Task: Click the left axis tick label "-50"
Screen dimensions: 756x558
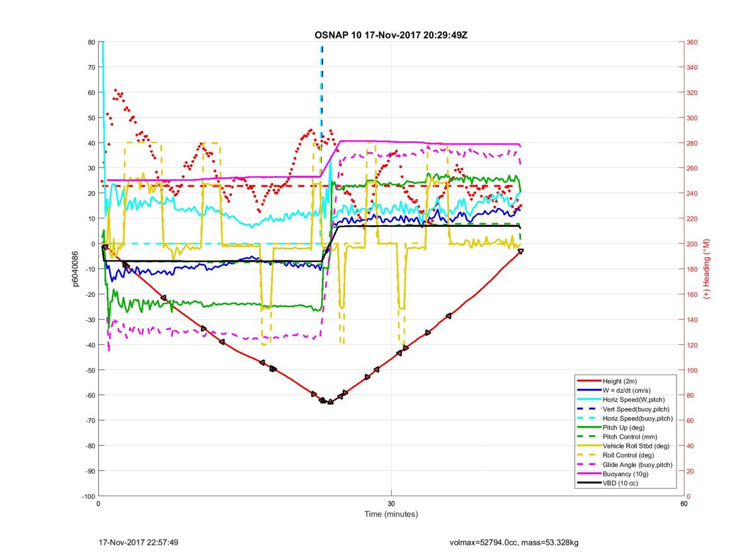Action: point(90,370)
